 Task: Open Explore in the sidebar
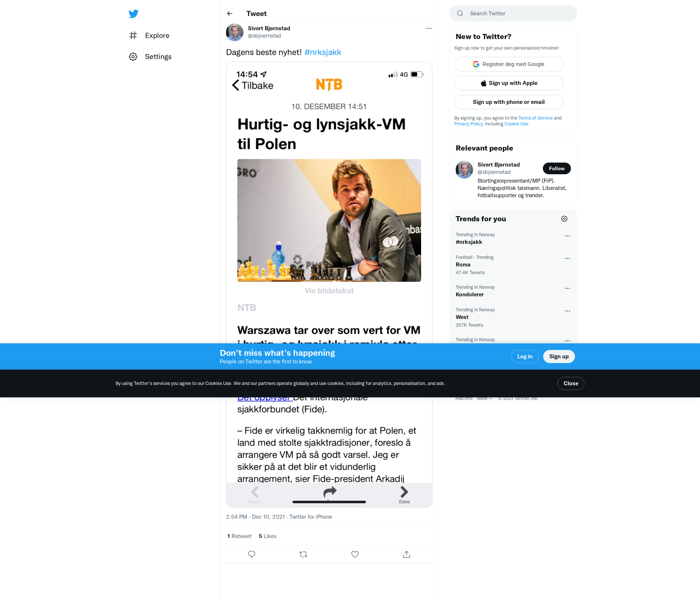pos(149,35)
